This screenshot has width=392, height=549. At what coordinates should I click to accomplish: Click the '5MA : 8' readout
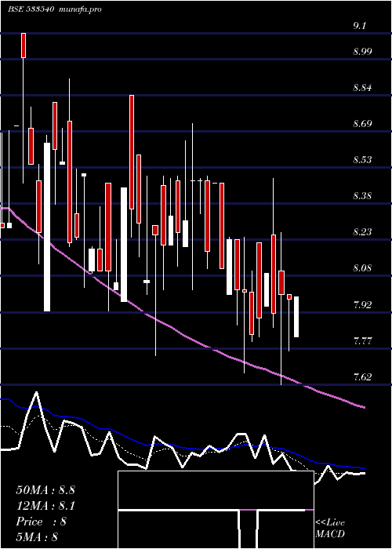pyautogui.click(x=37, y=536)
